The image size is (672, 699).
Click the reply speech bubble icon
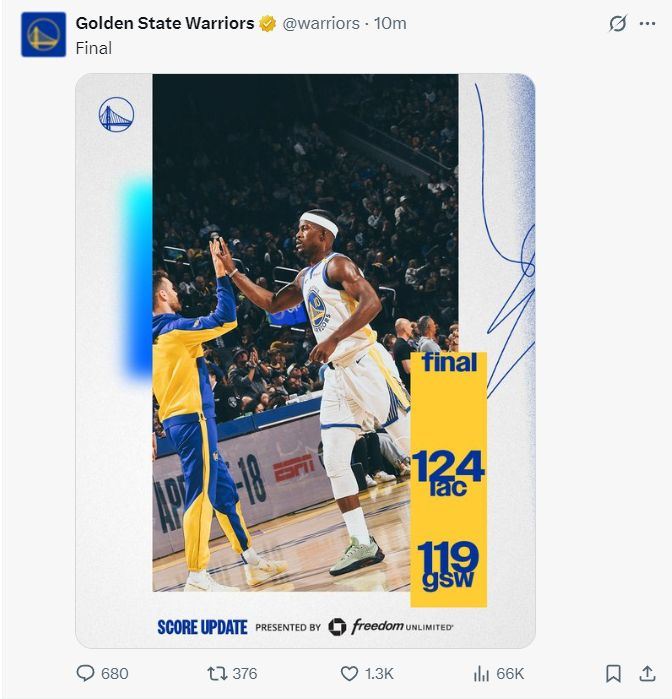pos(86,673)
